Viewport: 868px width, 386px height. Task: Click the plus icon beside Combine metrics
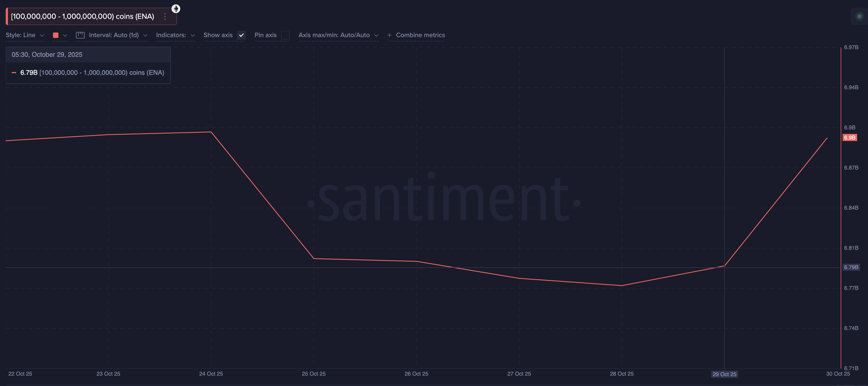pyautogui.click(x=389, y=35)
